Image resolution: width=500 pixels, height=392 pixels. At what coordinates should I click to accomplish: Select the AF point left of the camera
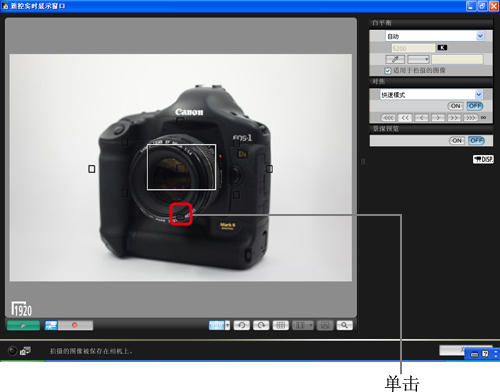click(x=92, y=169)
